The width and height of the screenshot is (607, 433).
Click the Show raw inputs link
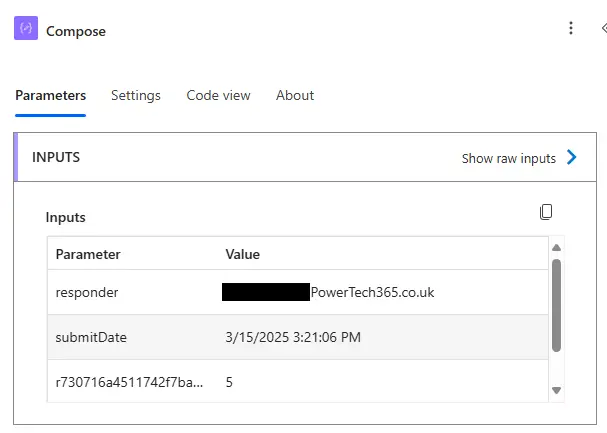click(x=508, y=158)
